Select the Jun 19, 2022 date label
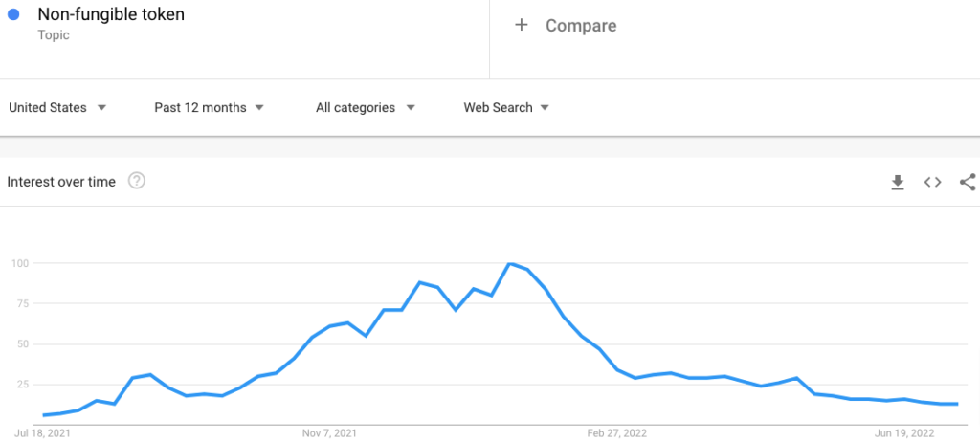Screen dimensions: 980x442 click(903, 432)
